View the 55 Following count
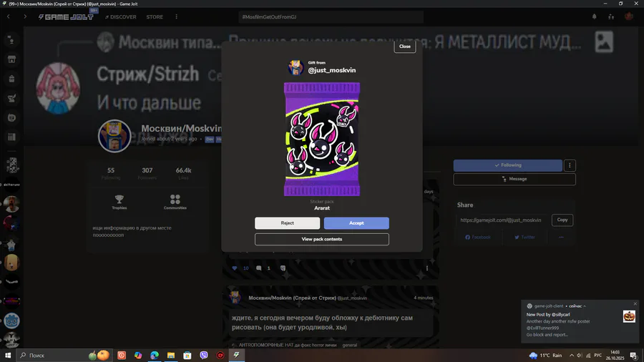 [111, 173]
